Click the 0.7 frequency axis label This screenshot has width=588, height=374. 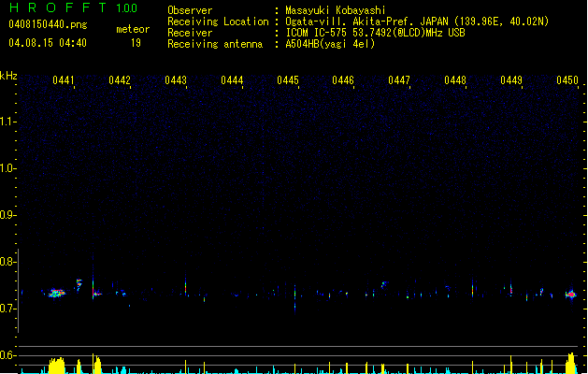click(x=7, y=309)
